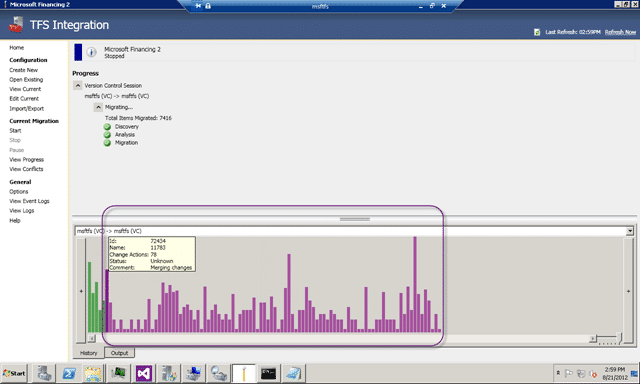Open Help in sidebar
The image size is (640, 384).
pos(15,220)
